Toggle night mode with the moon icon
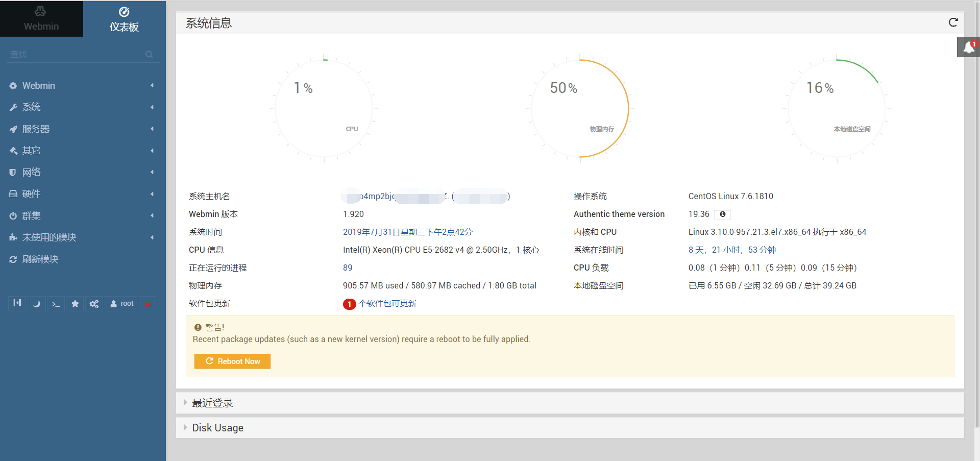 click(36, 304)
